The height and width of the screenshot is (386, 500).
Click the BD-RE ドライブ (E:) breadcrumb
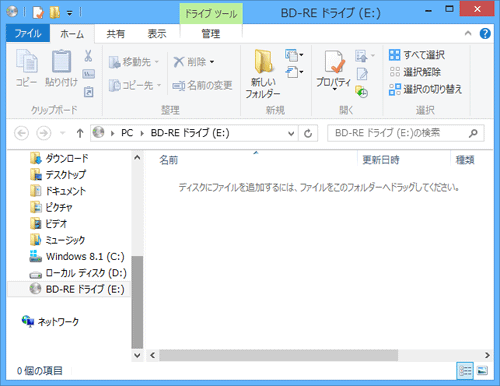coord(190,133)
